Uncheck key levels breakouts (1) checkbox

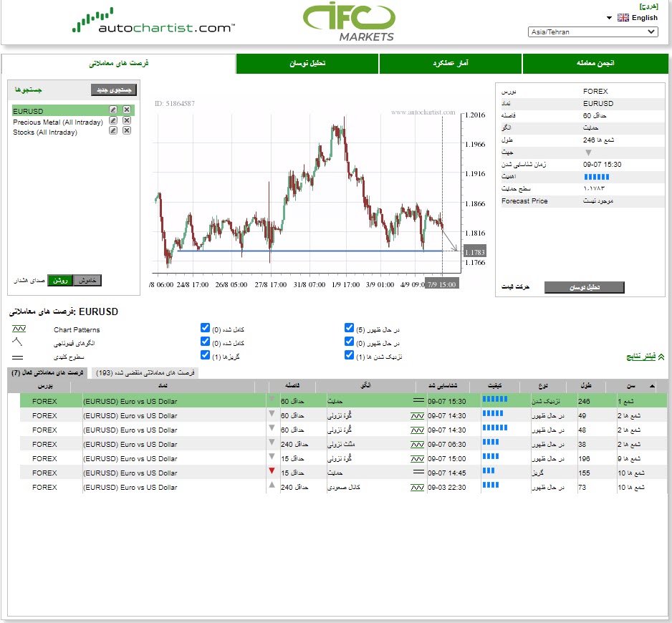coord(206,355)
